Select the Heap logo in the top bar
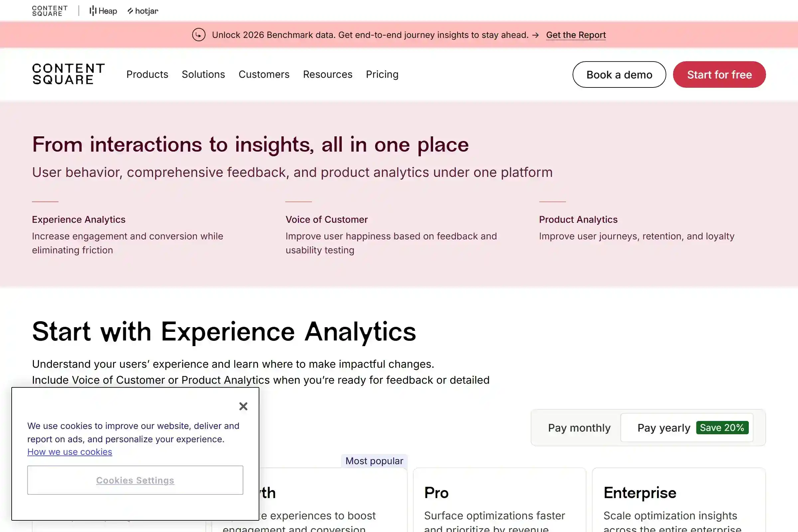This screenshot has height=532, width=798. point(103,11)
